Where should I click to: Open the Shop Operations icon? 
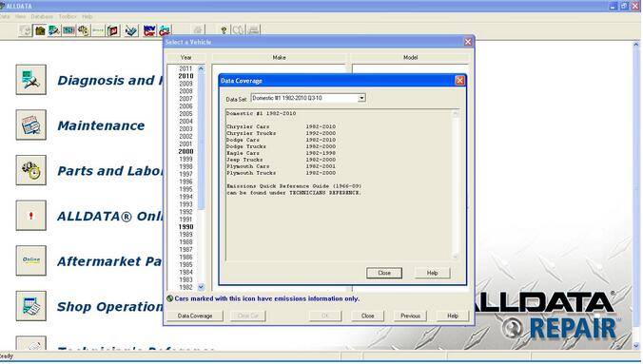[x=31, y=306]
